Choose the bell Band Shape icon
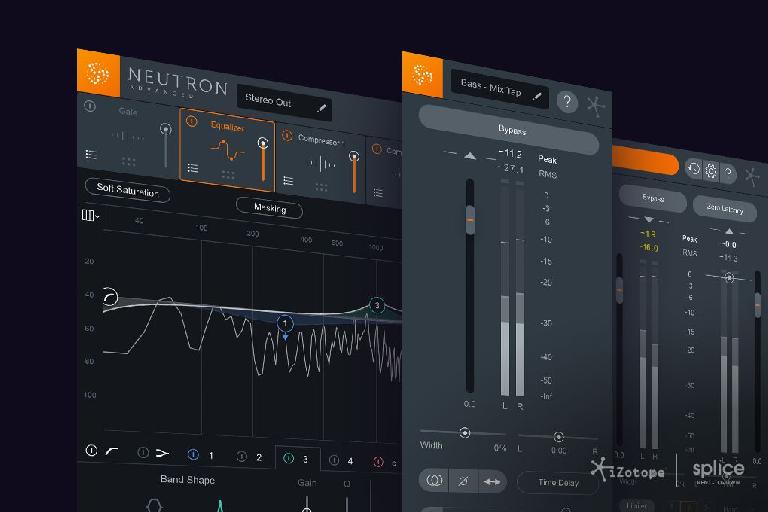Image resolution: width=768 pixels, height=512 pixels. click(x=220, y=506)
